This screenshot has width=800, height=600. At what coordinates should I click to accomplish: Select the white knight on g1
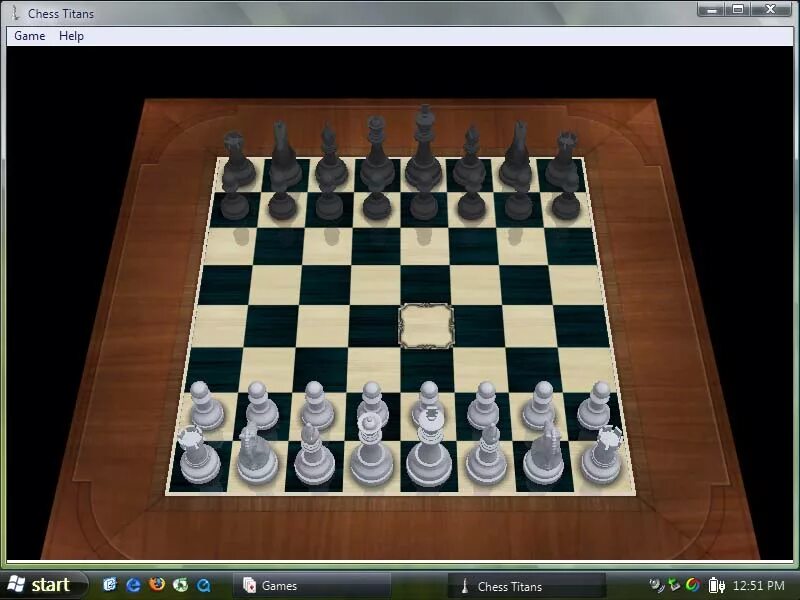tap(544, 454)
